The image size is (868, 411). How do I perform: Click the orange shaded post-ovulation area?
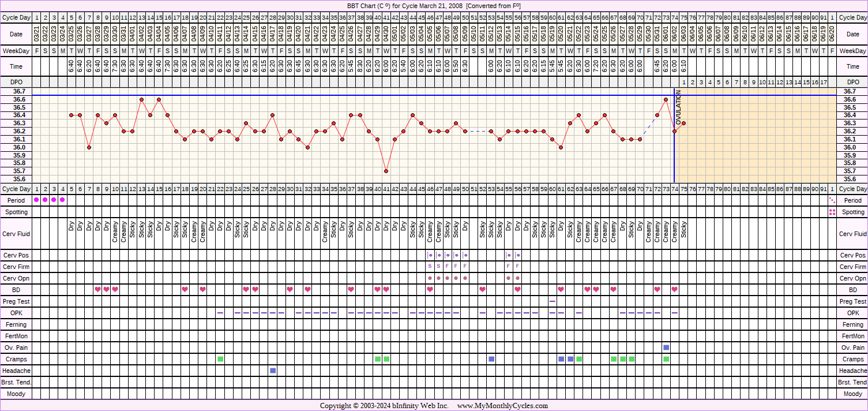click(x=756, y=139)
